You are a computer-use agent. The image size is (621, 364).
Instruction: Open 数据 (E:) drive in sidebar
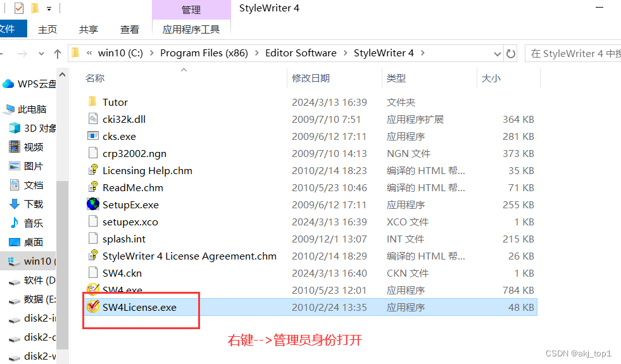tap(32, 299)
